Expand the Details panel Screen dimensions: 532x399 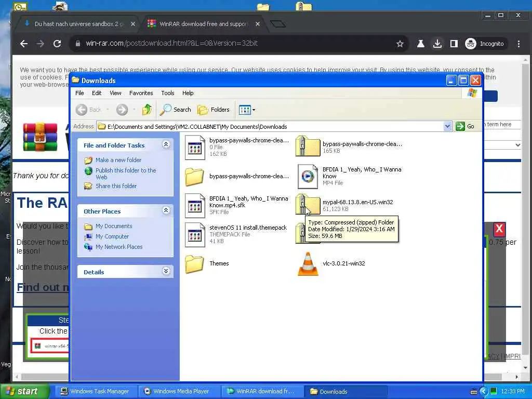(x=166, y=271)
